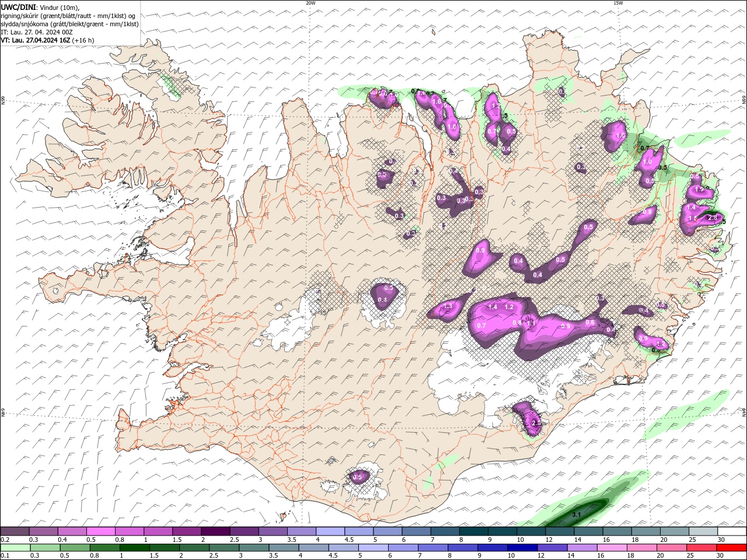The height and width of the screenshot is (560, 747).
Task: Click the '0.1' label under the lower legend row
Action: tap(4, 556)
